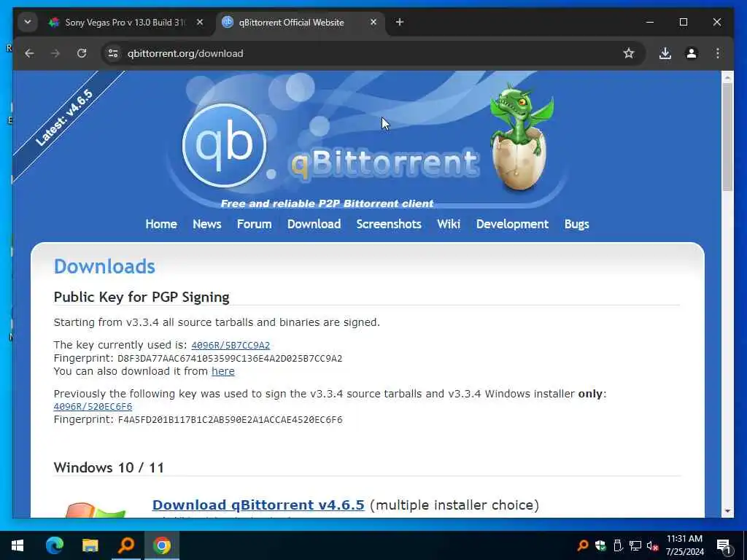Viewport: 747px width, 560px height.
Task: Open the site information icon in address bar
Action: coord(113,53)
